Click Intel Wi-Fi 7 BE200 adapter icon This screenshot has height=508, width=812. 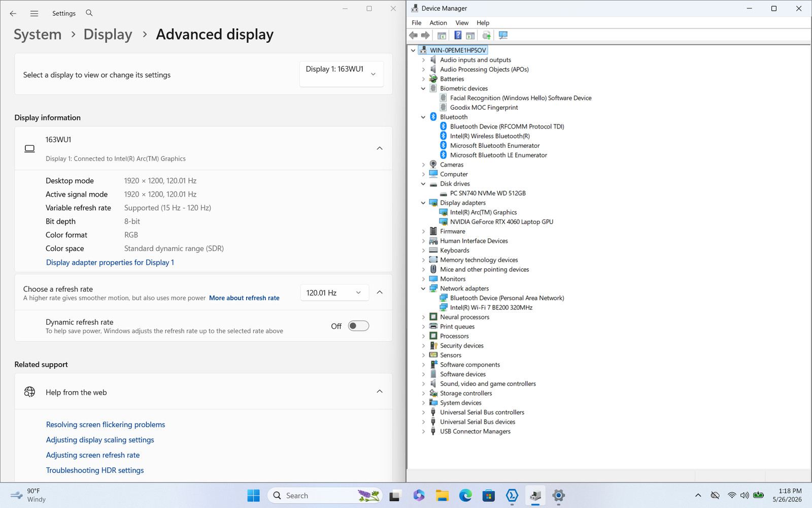click(x=444, y=307)
